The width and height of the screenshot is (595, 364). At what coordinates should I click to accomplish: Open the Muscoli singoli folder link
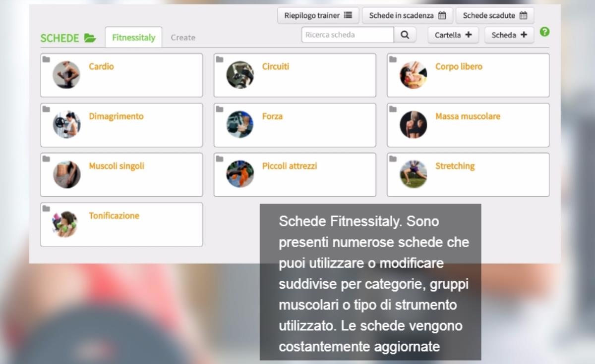(117, 166)
